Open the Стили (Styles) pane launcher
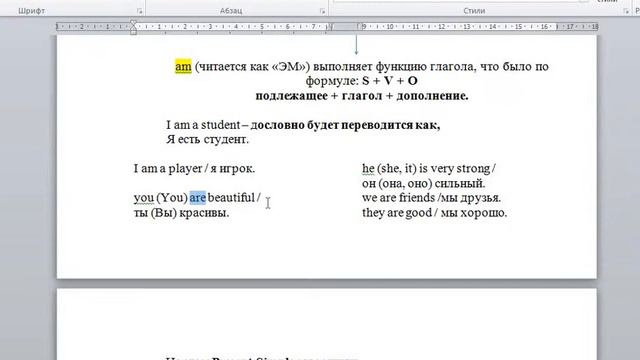The width and height of the screenshot is (640, 360). coord(626,11)
